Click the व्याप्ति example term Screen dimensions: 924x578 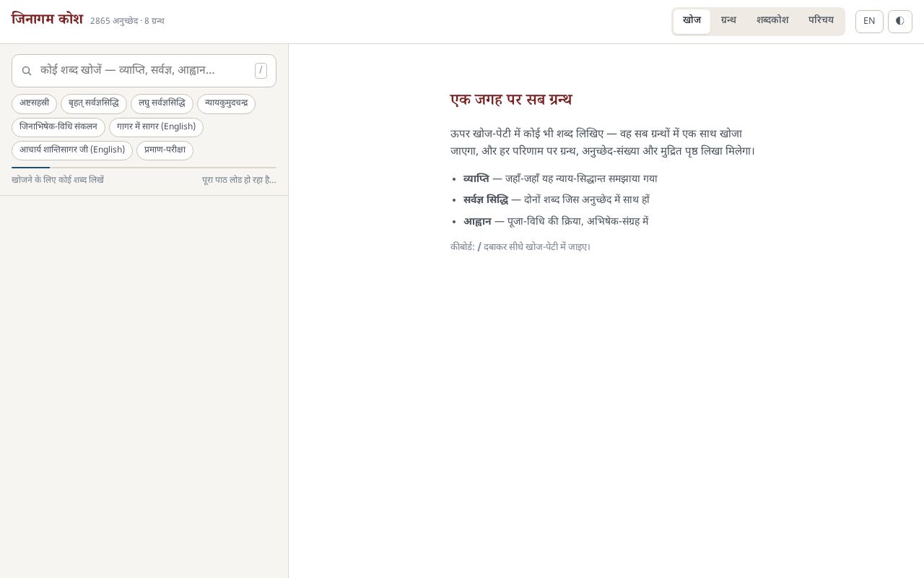(x=476, y=179)
